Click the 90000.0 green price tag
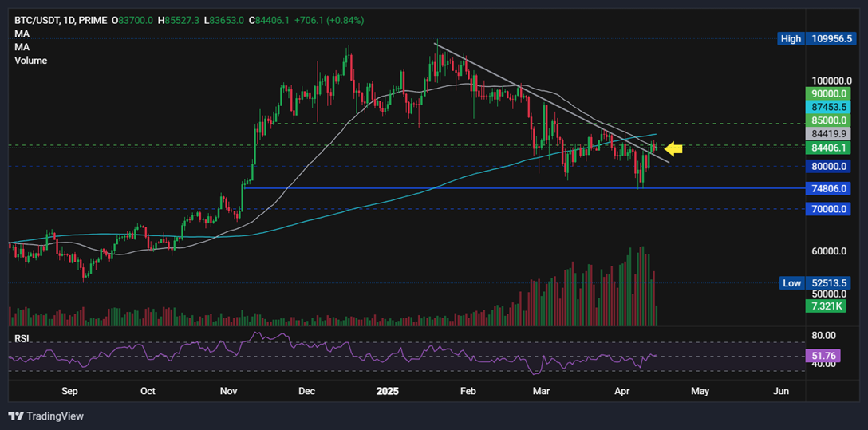This screenshot has height=430, width=868. [x=828, y=93]
